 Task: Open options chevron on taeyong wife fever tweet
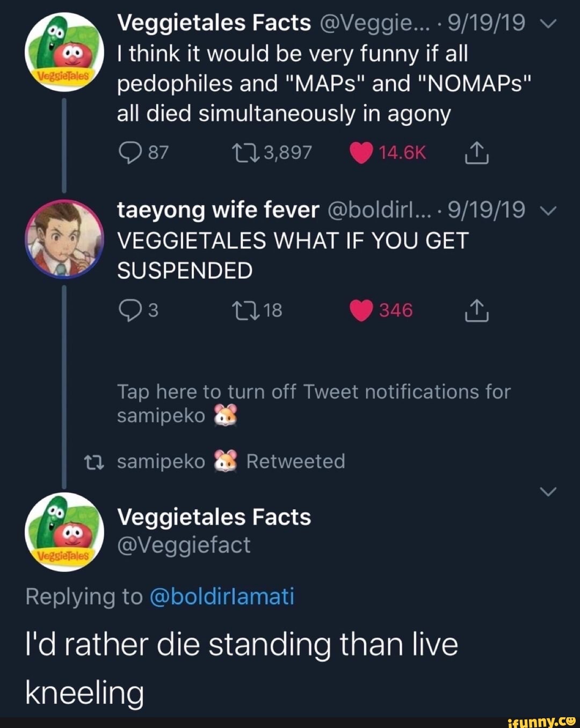[x=547, y=210]
